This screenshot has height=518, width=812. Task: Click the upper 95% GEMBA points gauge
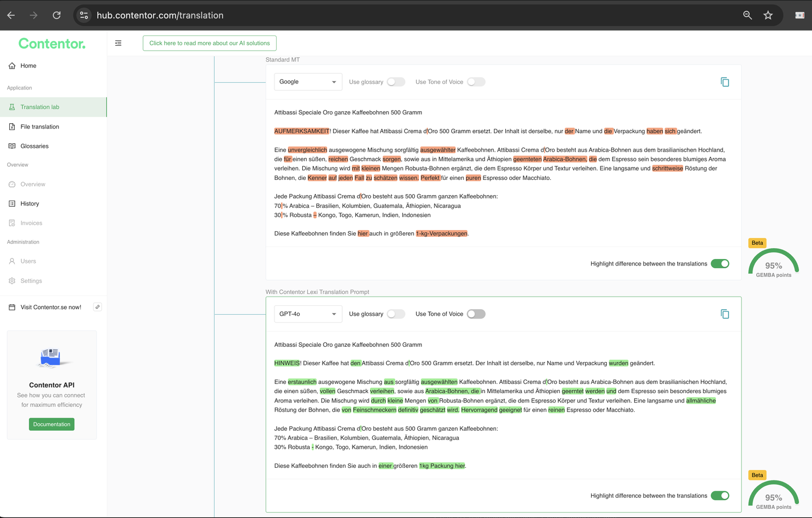pyautogui.click(x=773, y=263)
